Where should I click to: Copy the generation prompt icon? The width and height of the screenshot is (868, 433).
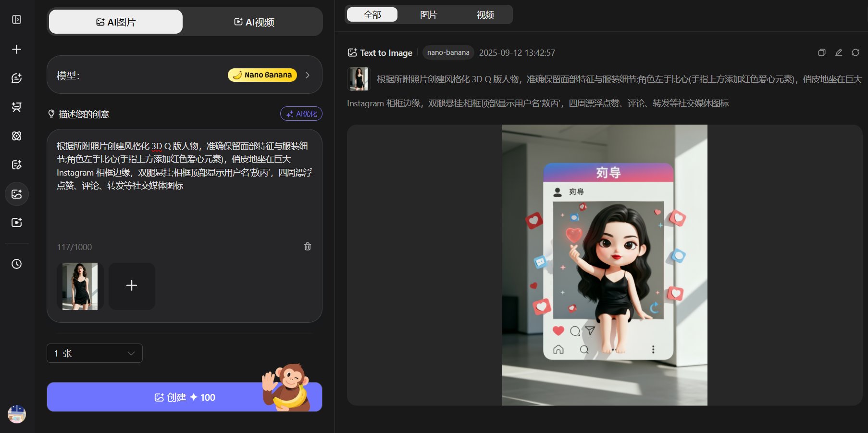click(822, 52)
